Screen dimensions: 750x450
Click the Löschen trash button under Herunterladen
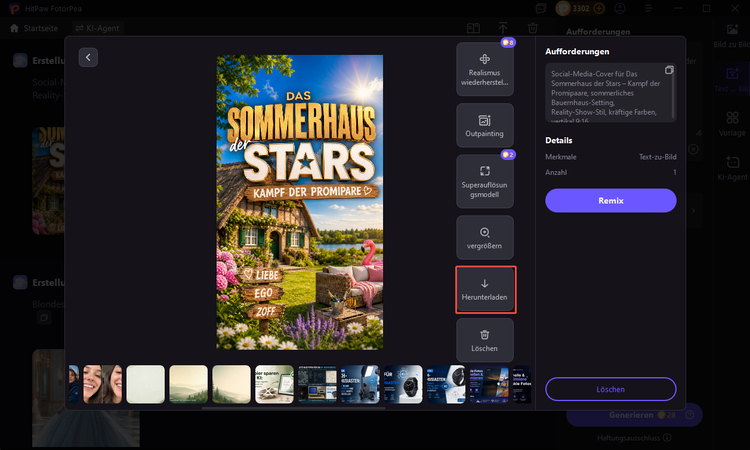pyautogui.click(x=485, y=340)
